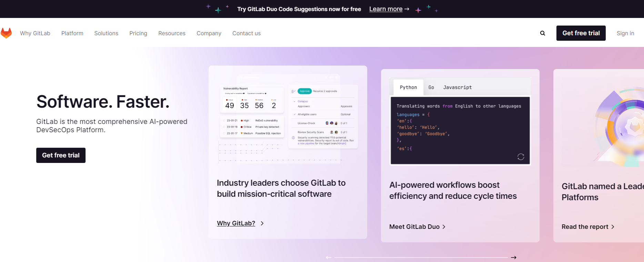Open Read the report link
Image resolution: width=644 pixels, height=262 pixels.
[588, 227]
